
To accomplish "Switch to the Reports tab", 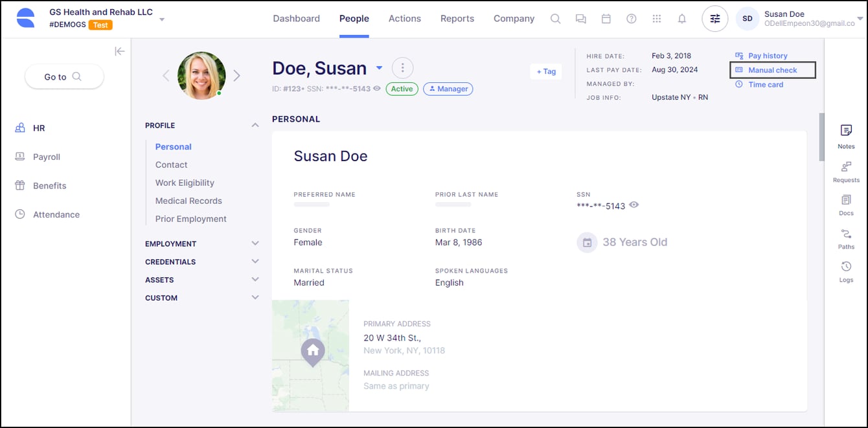I will click(x=457, y=19).
